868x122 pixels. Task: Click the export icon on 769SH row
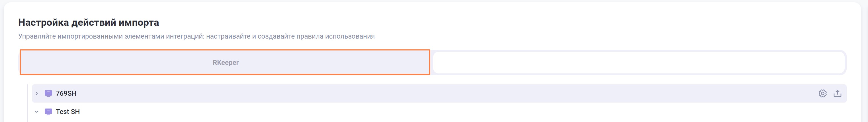837,93
